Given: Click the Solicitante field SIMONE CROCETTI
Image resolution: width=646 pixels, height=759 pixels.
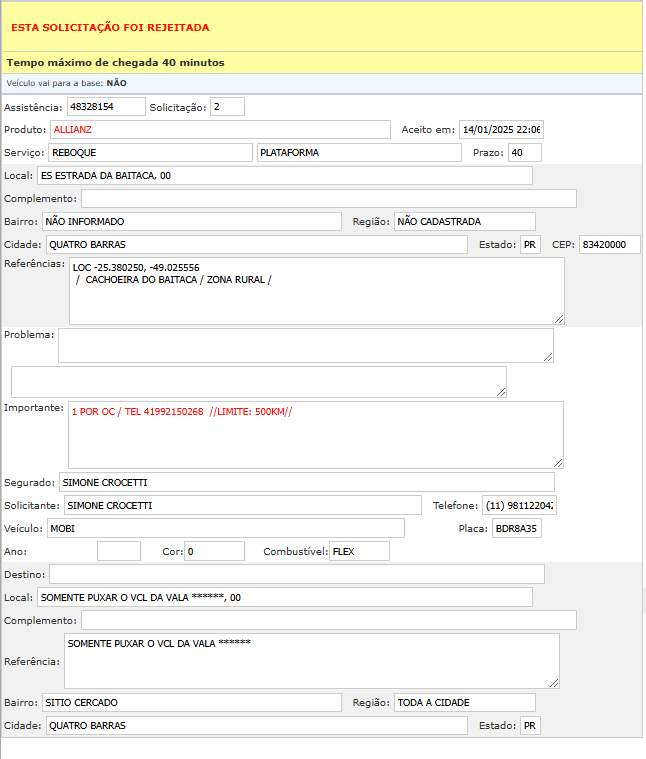Looking at the screenshot, I should (x=242, y=505).
